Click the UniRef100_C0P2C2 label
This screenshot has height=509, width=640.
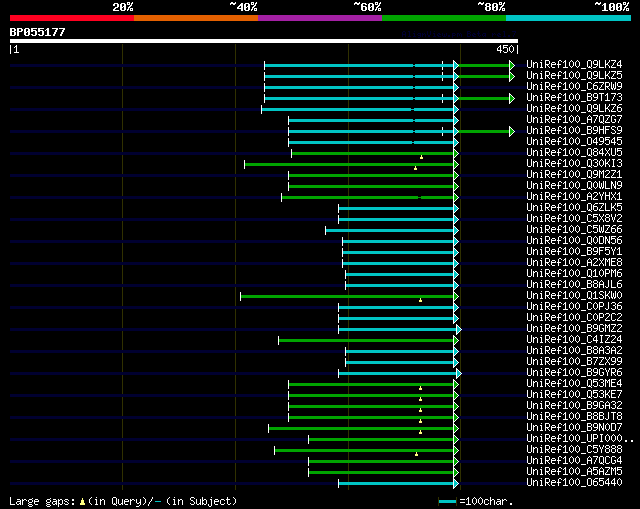pos(574,318)
